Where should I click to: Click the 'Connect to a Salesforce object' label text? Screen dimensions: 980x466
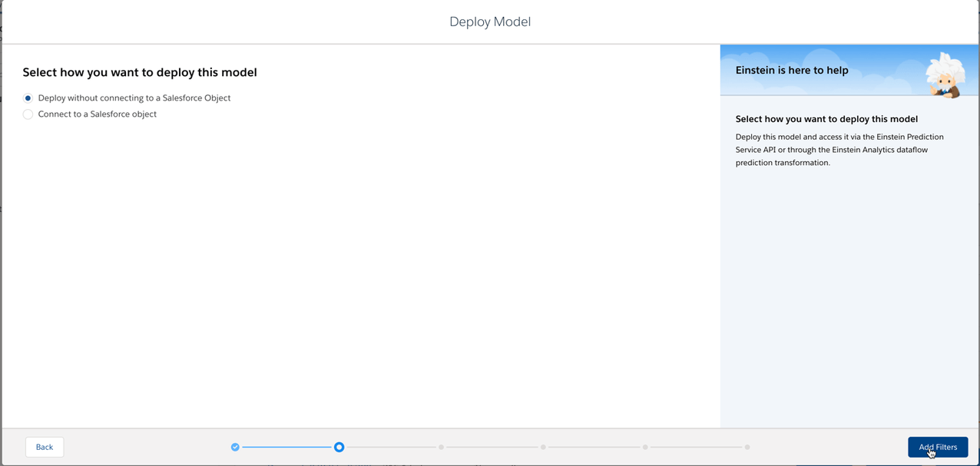[x=97, y=114]
